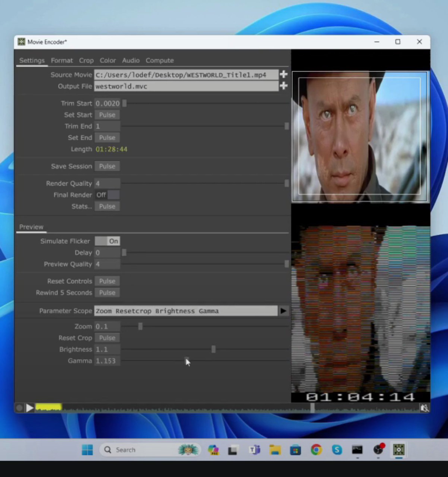Screen dimensions: 448x477
Task: Pulse the Save Session button
Action: [107, 166]
